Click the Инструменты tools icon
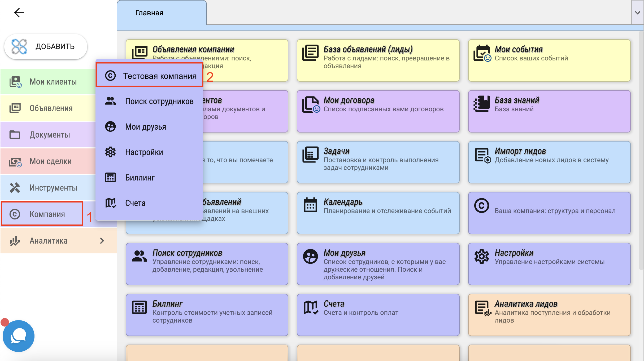 (15, 188)
